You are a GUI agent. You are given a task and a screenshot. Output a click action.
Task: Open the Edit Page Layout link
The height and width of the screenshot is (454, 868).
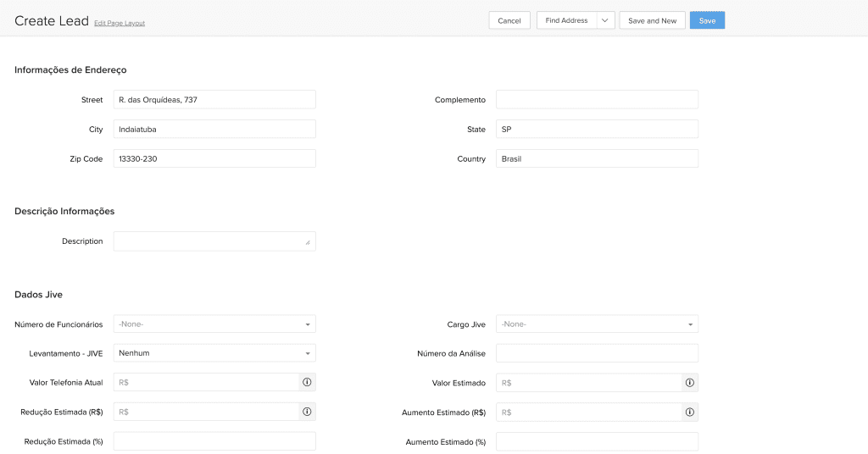[x=120, y=24]
